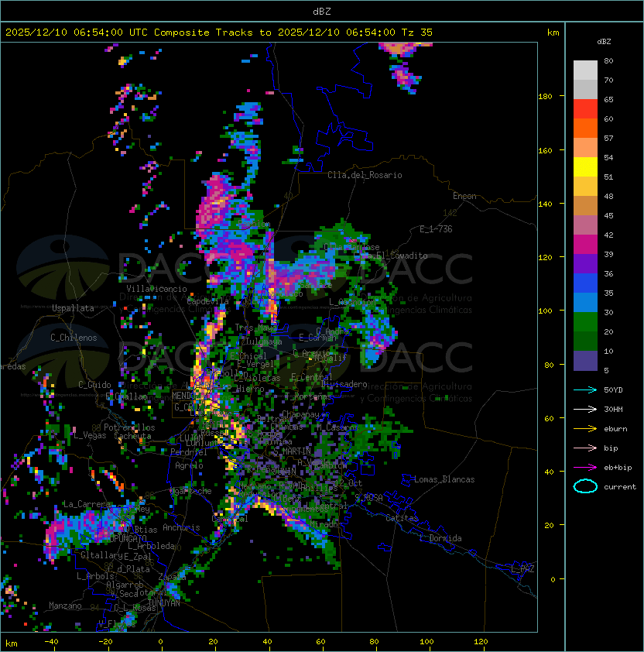The height and width of the screenshot is (652, 644).
Task: Click the Anchoris map label
Action: pyautogui.click(x=181, y=527)
